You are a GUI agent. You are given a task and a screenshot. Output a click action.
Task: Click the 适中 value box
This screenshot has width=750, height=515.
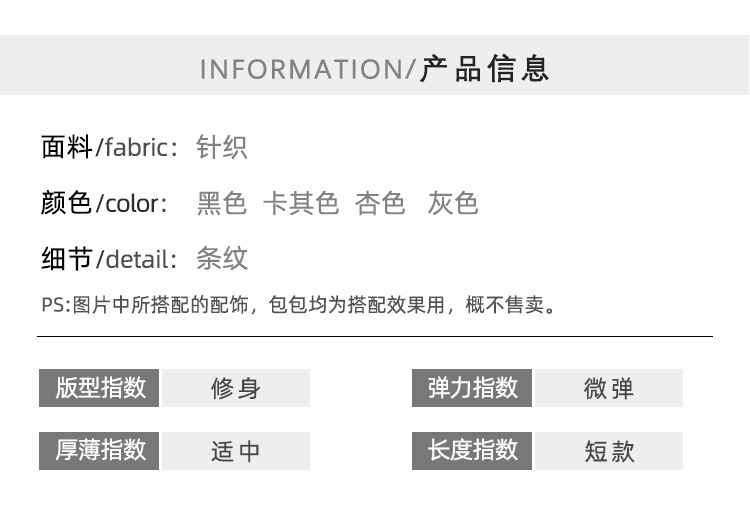click(x=236, y=451)
